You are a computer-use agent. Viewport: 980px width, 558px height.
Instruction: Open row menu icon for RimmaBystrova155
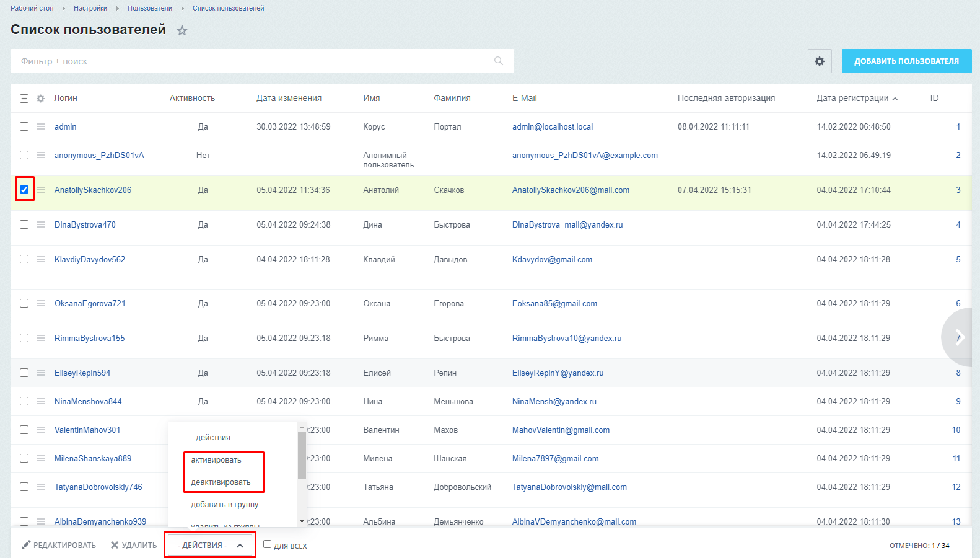pos(41,338)
